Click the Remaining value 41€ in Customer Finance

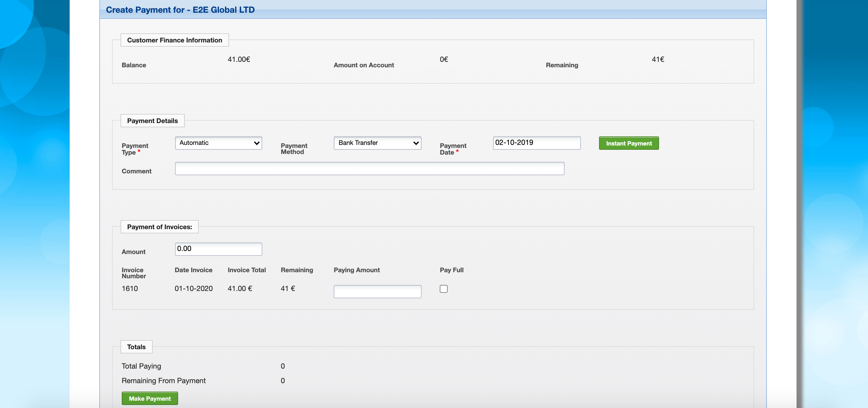click(658, 59)
